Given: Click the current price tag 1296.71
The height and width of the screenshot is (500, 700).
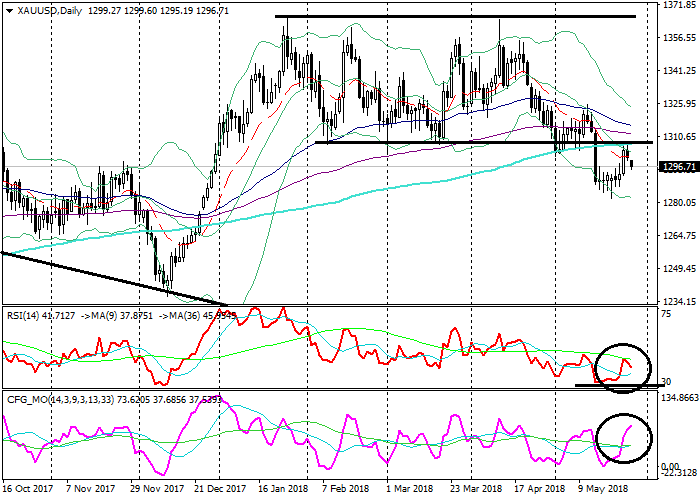Looking at the screenshot, I should pyautogui.click(x=678, y=167).
